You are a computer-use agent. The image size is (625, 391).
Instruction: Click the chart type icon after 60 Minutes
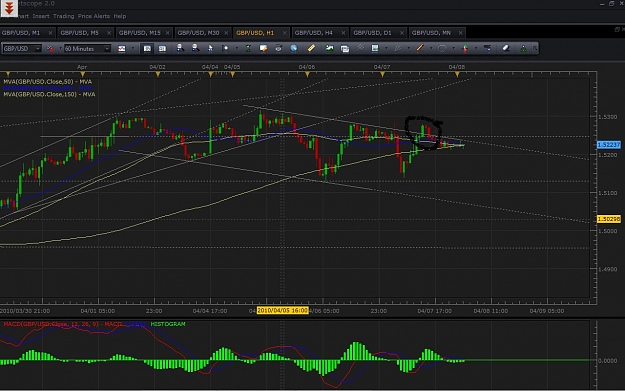pos(122,49)
